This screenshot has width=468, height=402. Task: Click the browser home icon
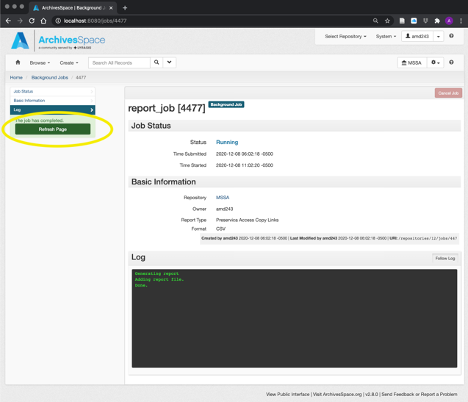(43, 21)
